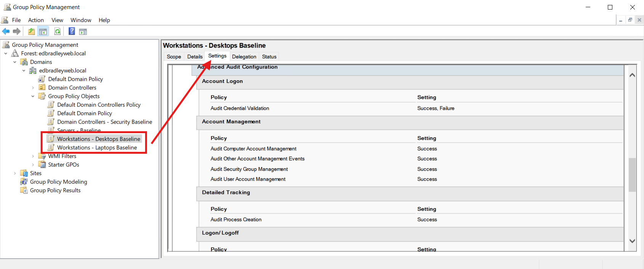Expand the WMI Filters node
The image size is (644, 269).
33,156
